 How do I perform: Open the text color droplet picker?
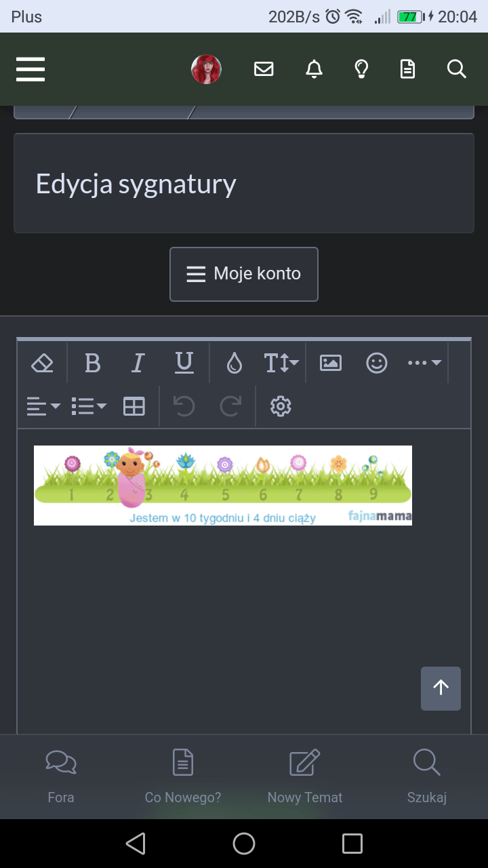[235, 363]
